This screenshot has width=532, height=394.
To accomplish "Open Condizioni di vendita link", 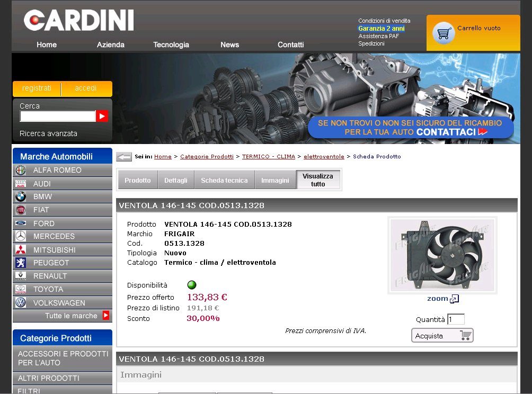I will (384, 21).
